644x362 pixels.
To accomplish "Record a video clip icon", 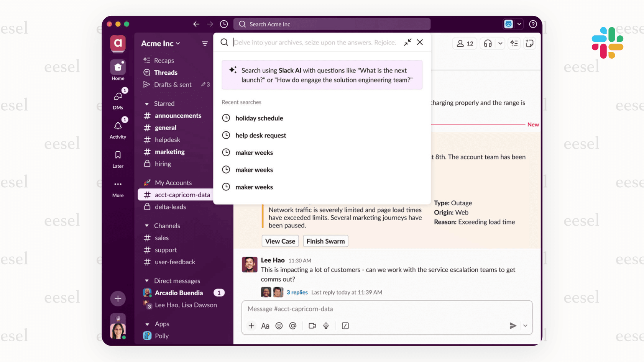I will (x=312, y=326).
